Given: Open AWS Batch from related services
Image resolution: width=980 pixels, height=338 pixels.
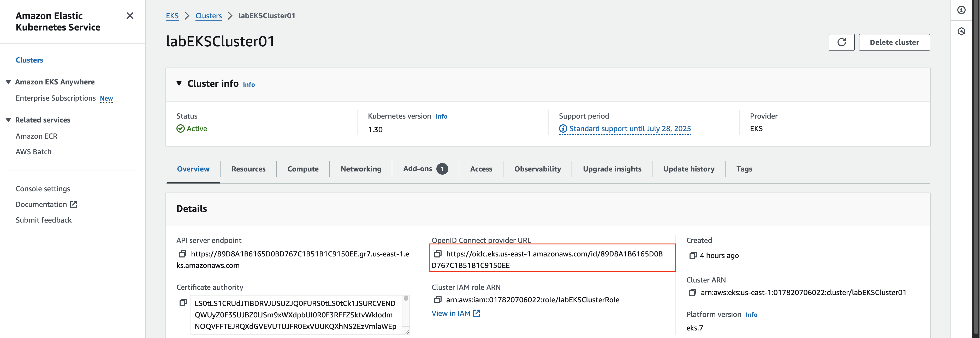Looking at the screenshot, I should (33, 151).
